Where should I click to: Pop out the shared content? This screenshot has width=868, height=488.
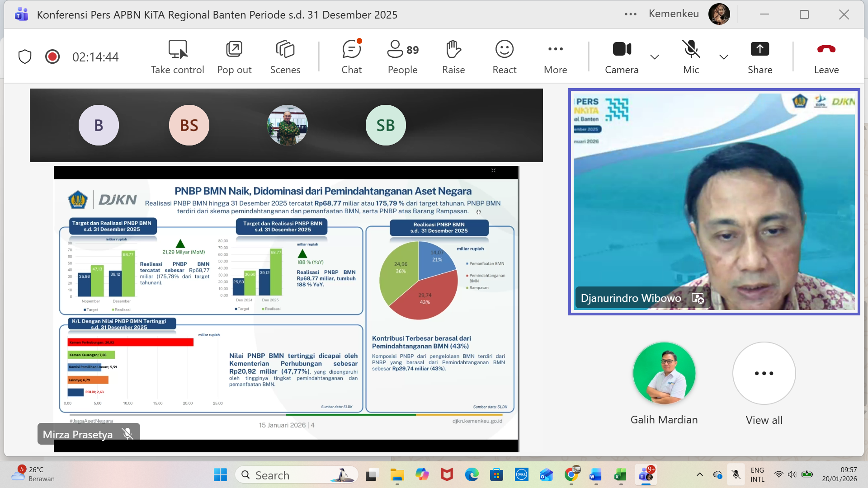(x=234, y=56)
